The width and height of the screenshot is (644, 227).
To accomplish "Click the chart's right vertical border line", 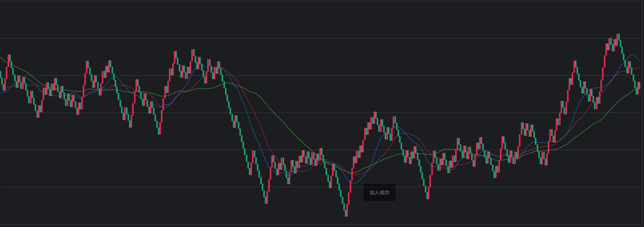I will coord(642,113).
